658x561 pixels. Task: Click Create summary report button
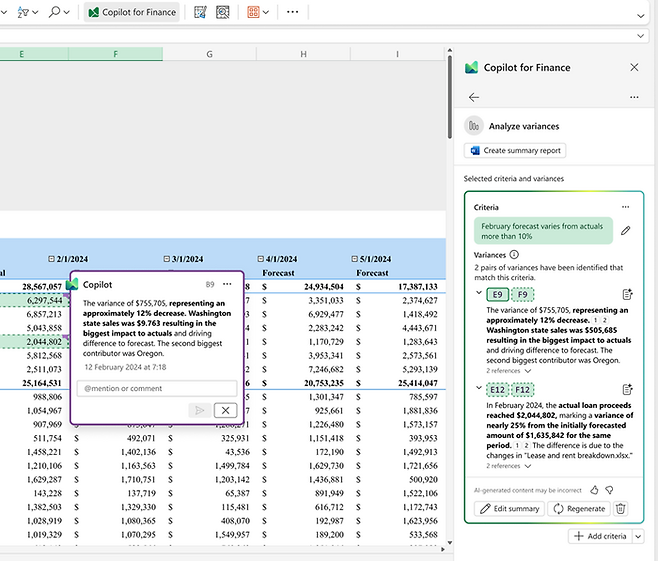515,150
